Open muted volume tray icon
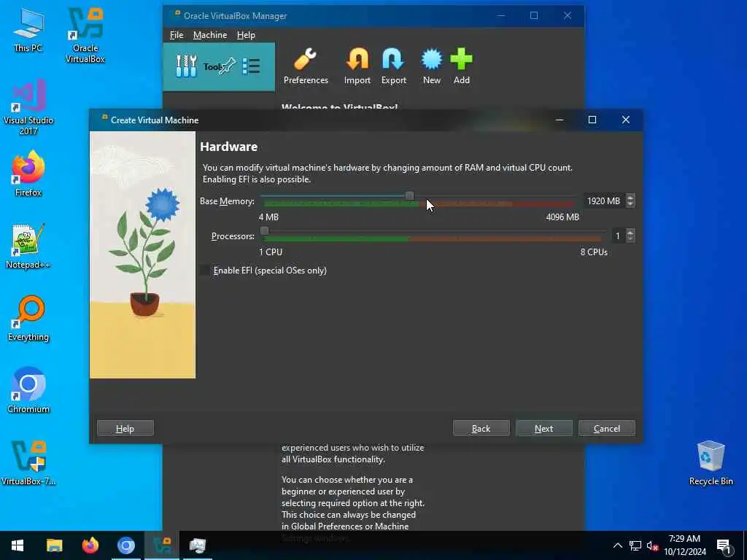Viewport: 747px width, 560px height. [653, 545]
